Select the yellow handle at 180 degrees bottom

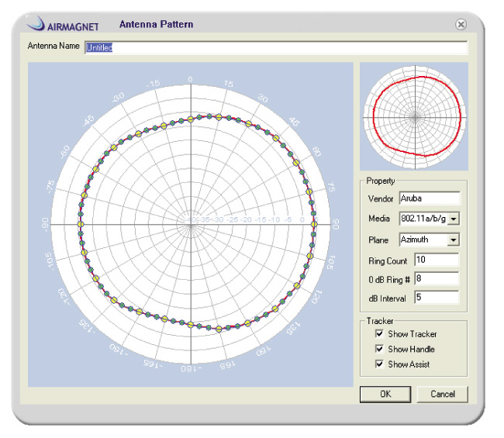click(191, 325)
